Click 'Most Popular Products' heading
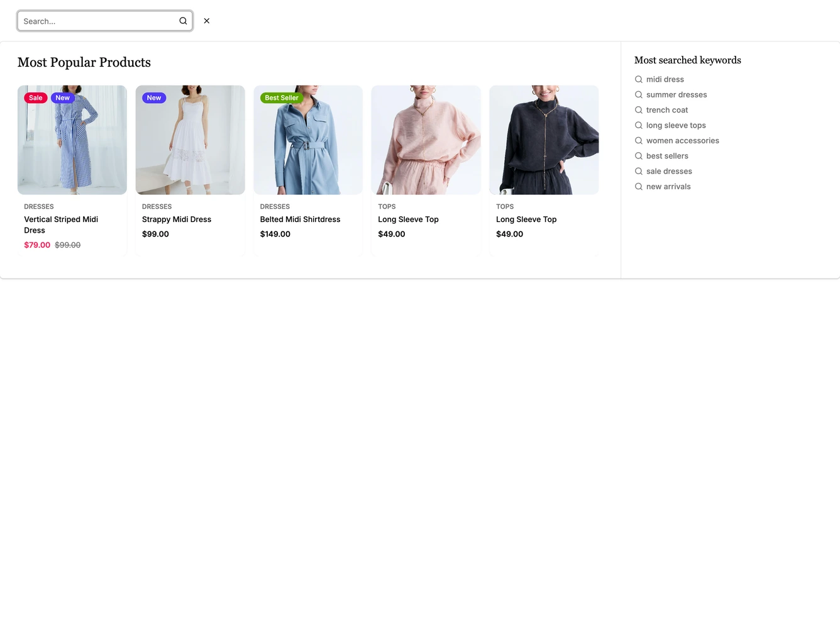840x630 pixels. 84,62
